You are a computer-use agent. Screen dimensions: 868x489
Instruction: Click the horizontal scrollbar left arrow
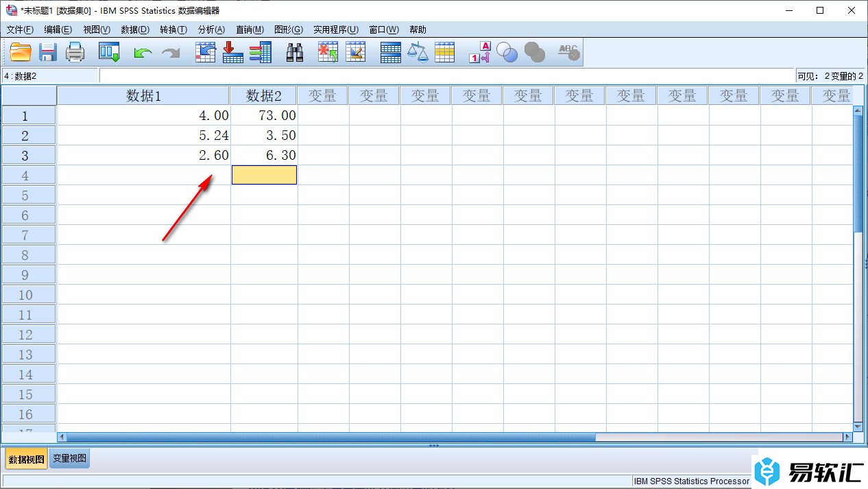(x=62, y=437)
